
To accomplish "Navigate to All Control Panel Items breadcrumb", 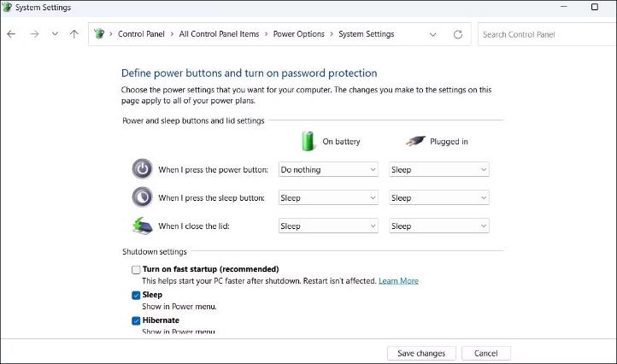I will [x=219, y=34].
